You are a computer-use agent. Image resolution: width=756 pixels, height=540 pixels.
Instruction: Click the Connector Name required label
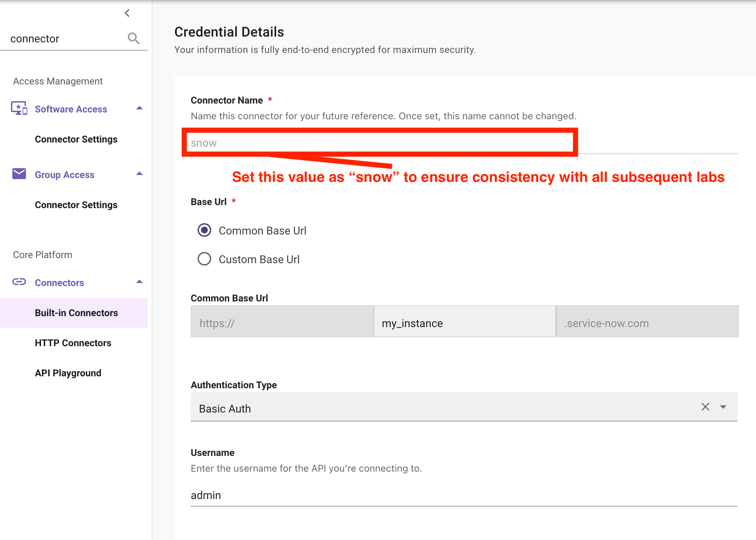[x=231, y=100]
